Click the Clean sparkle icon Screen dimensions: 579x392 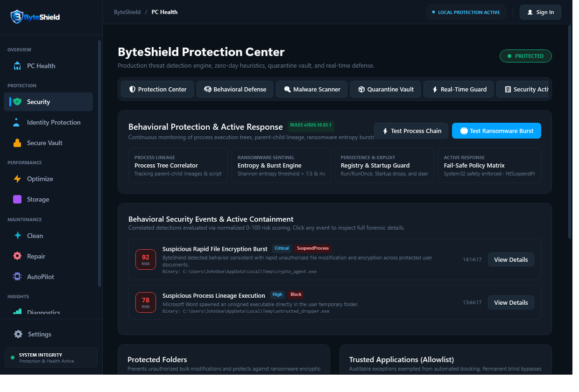pos(17,236)
